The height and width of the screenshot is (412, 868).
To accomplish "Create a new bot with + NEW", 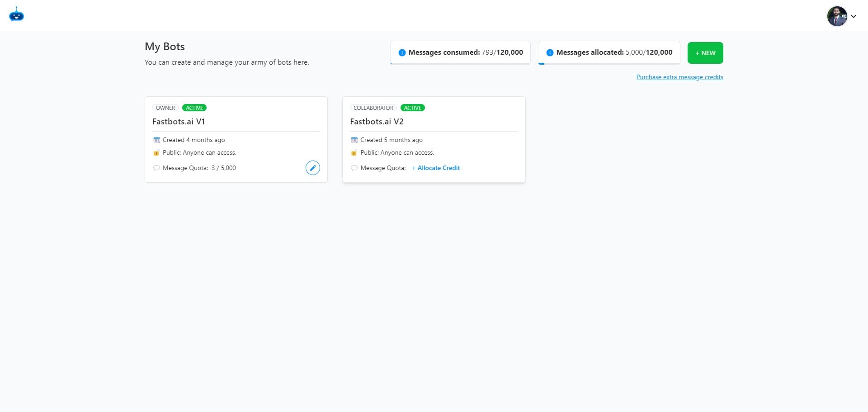I will pos(705,53).
